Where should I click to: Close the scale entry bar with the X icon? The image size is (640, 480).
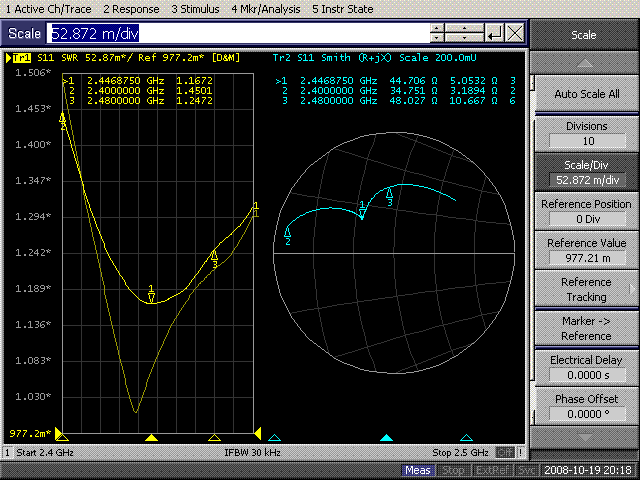pyautogui.click(x=514, y=34)
